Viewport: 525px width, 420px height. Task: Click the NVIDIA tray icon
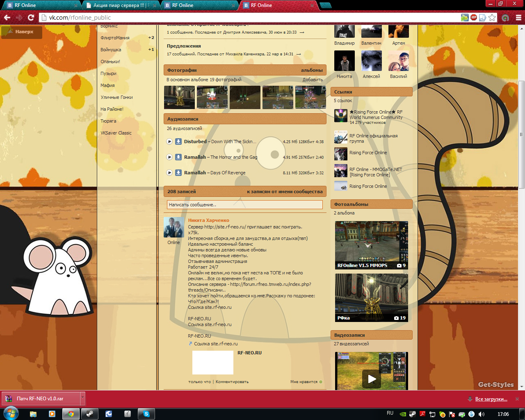(403, 414)
